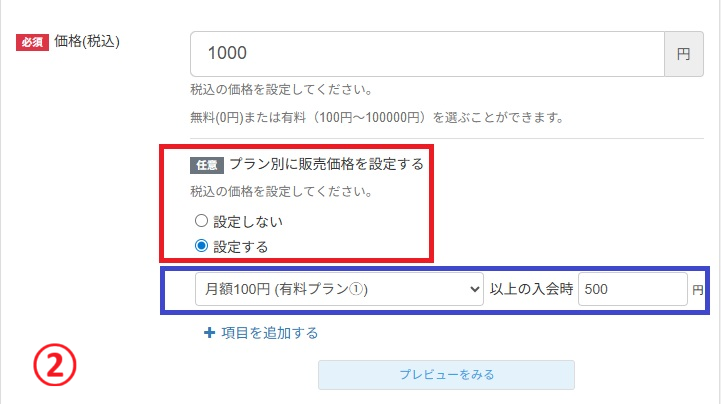This screenshot has width=721, height=404.
Task: Focus the price field containing 1000
Action: 427,54
